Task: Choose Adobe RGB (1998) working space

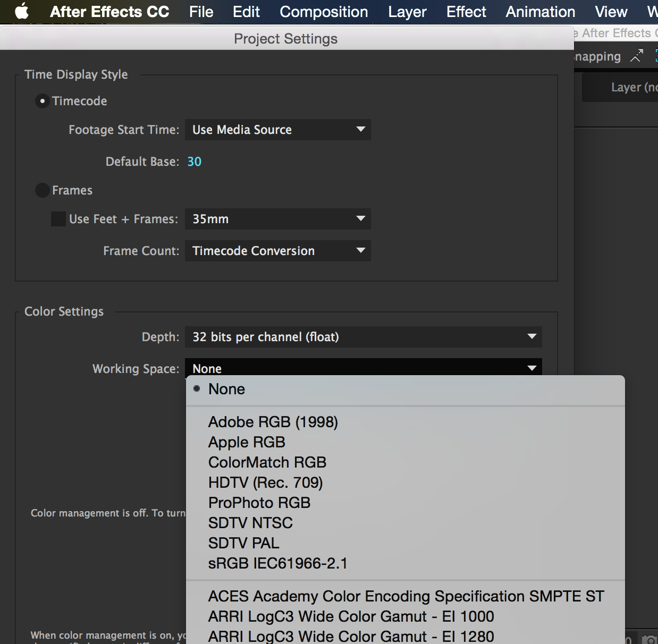Action: tap(406, 422)
